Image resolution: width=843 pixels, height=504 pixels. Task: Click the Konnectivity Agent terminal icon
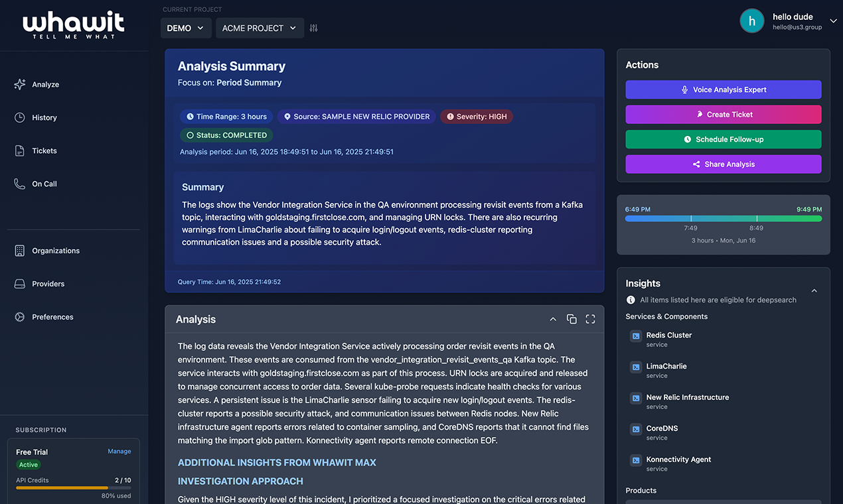636,461
